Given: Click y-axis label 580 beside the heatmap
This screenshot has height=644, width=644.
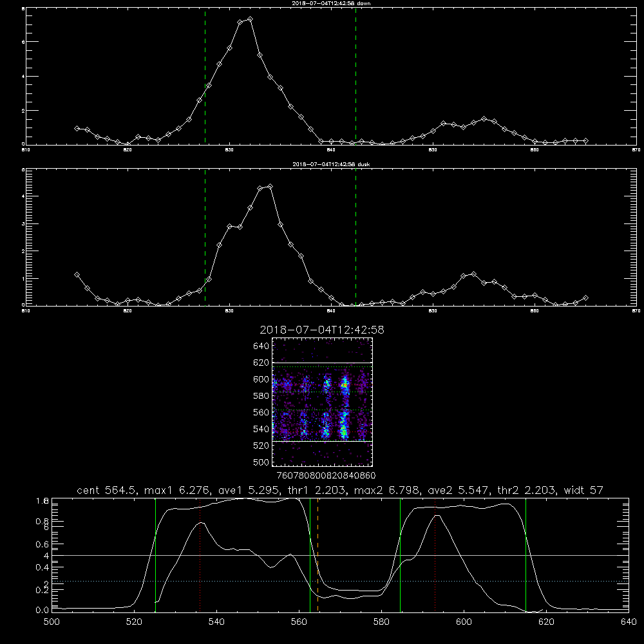Looking at the screenshot, I should tap(261, 396).
